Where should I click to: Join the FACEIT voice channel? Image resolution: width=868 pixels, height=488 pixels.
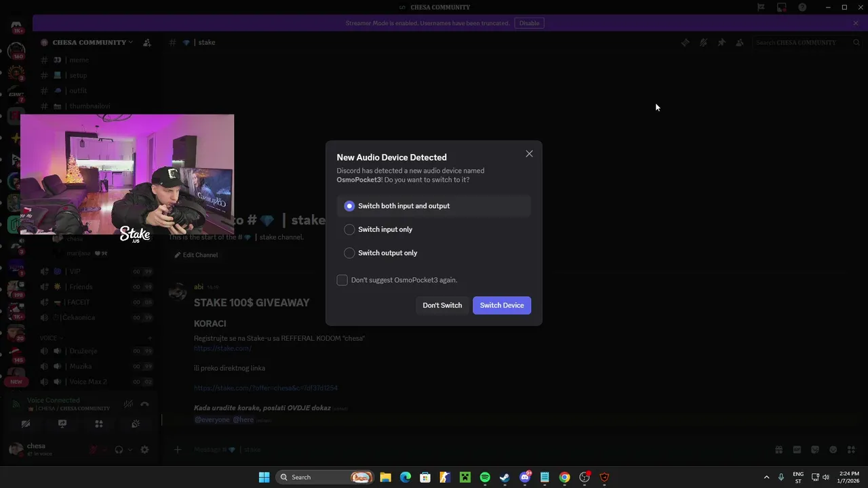click(x=98, y=302)
